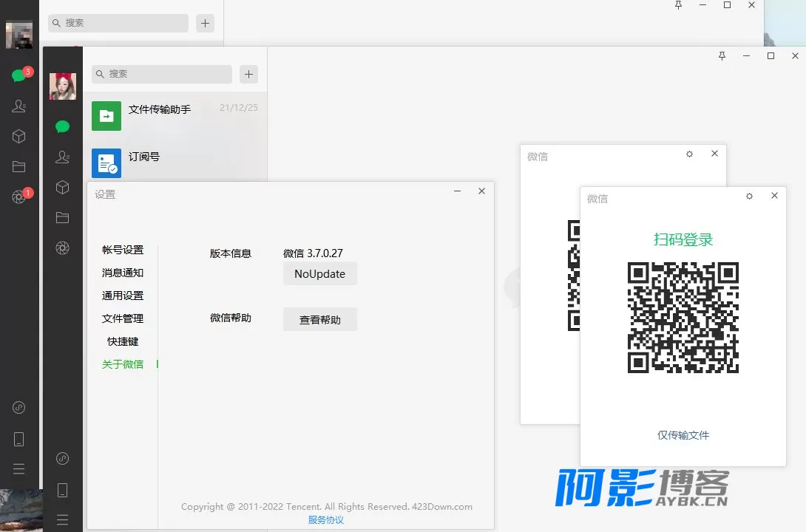Click the NoUpdate button
Screen dimensions: 806x532
(x=319, y=273)
